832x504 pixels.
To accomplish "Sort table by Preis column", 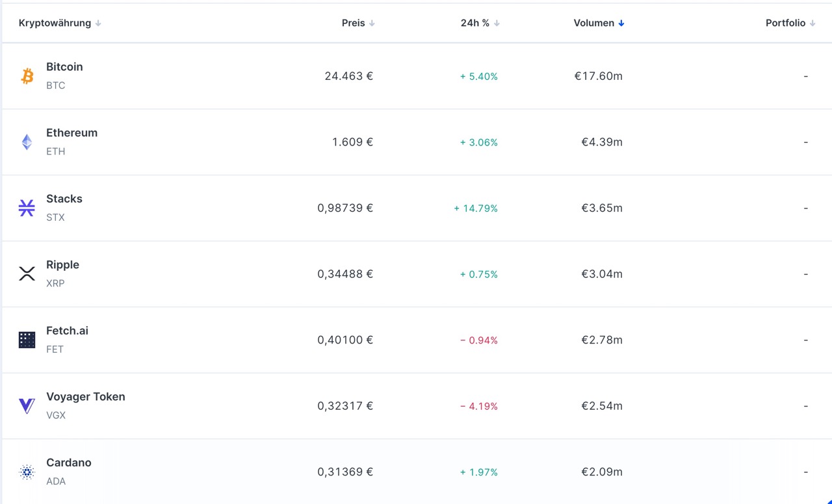I will click(354, 23).
